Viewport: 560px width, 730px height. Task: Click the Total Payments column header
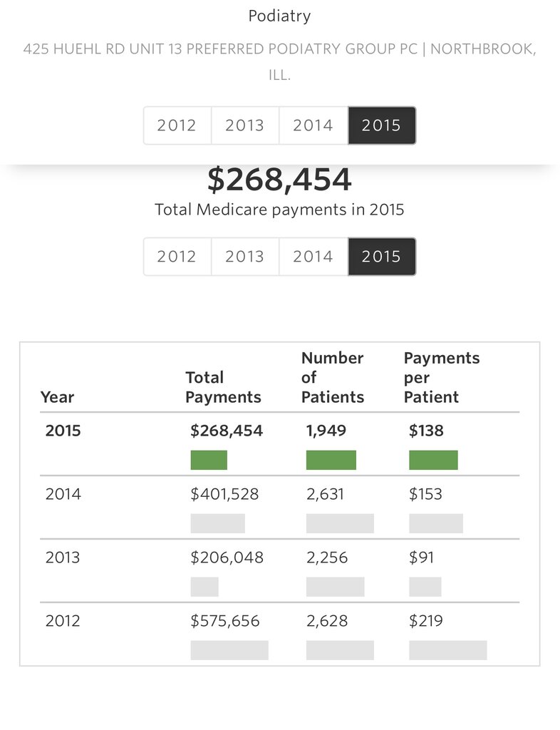point(223,387)
